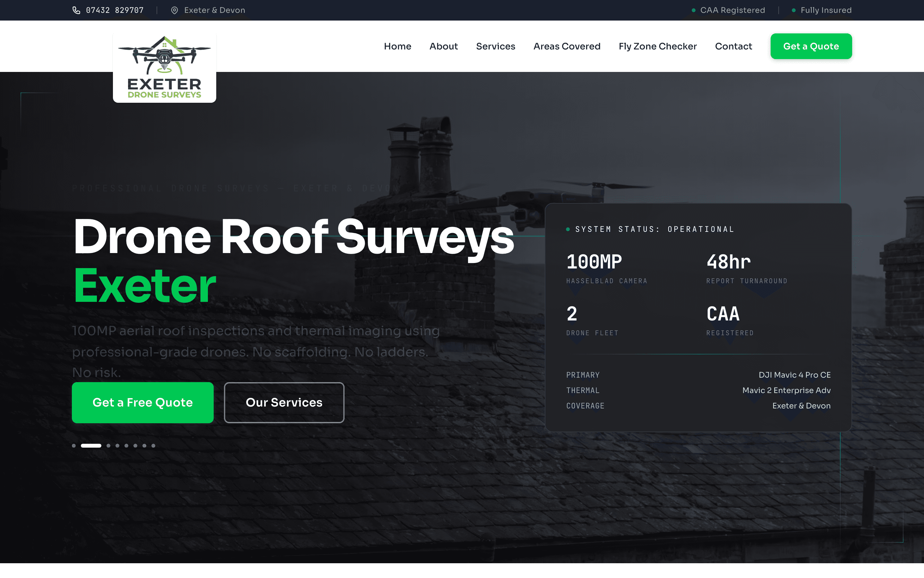The height and width of the screenshot is (578, 924).
Task: Select the sixth carousel slide dot
Action: click(135, 446)
